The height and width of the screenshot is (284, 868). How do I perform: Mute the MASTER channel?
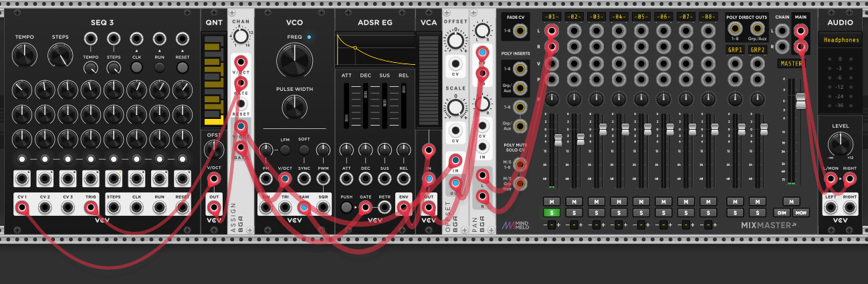point(791,201)
